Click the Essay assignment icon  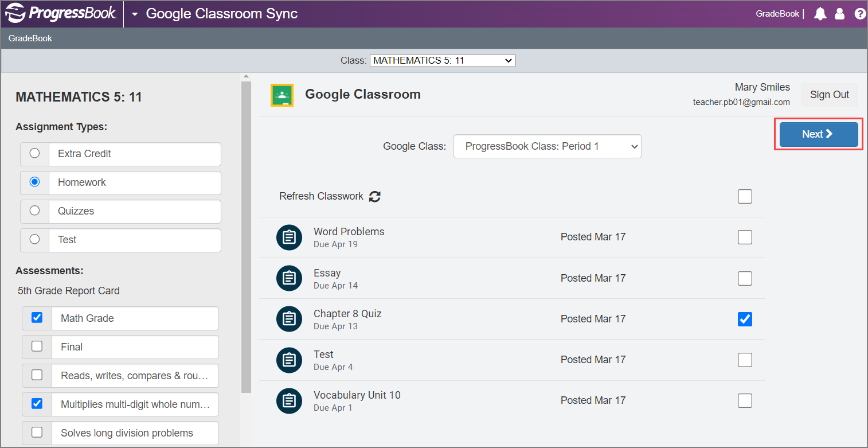point(290,278)
